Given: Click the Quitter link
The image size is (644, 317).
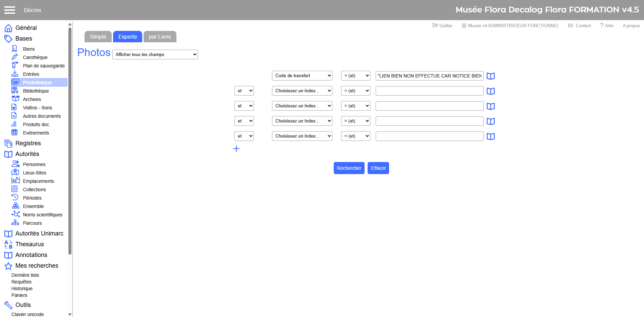Looking at the screenshot, I should point(442,25).
